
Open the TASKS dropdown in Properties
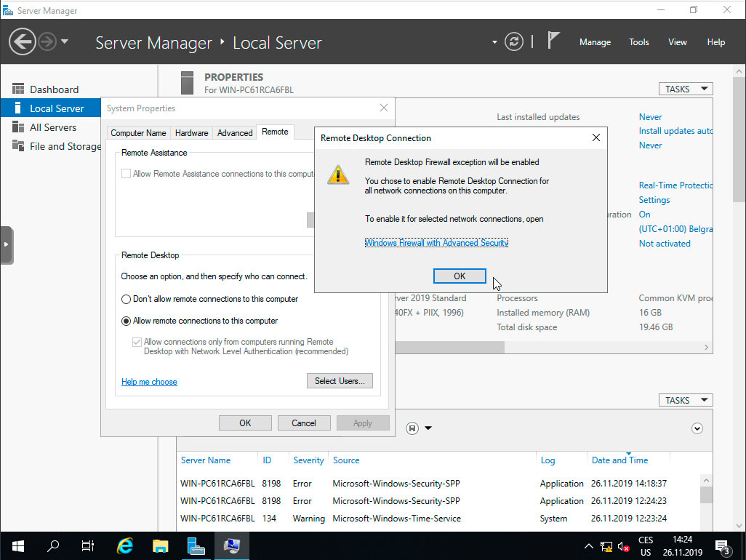tap(684, 88)
